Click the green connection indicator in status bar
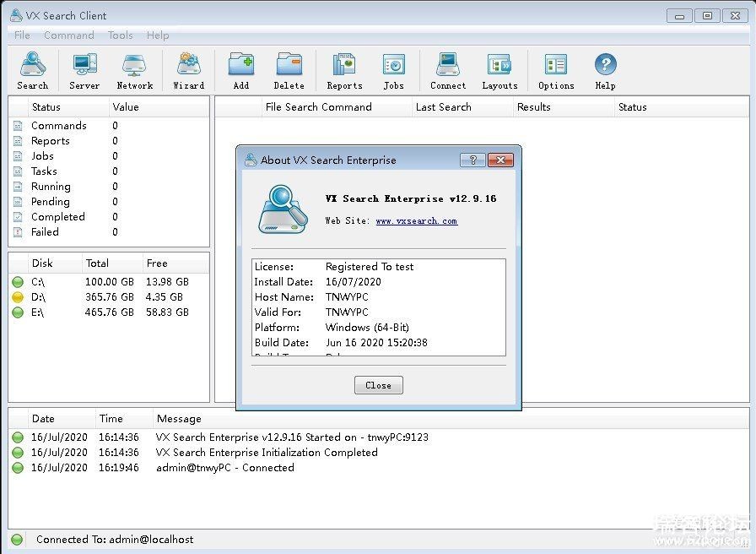 (x=17, y=540)
